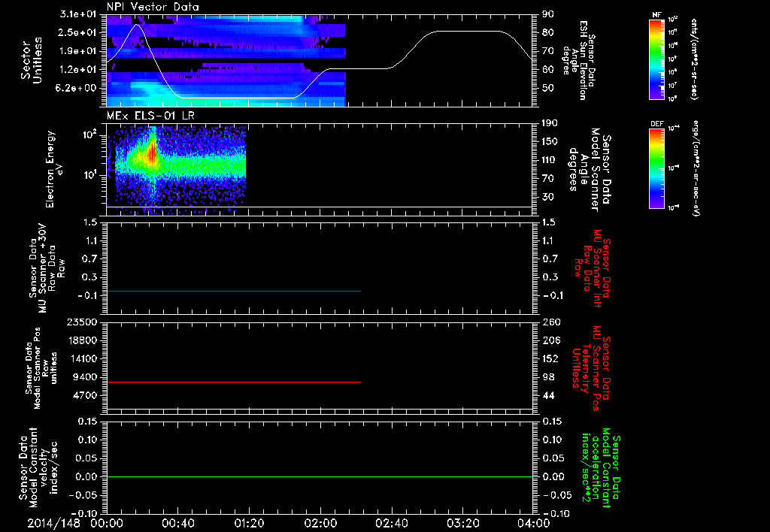
Task: Select the "NPI Vector Data" panel title
Action: pos(153,7)
